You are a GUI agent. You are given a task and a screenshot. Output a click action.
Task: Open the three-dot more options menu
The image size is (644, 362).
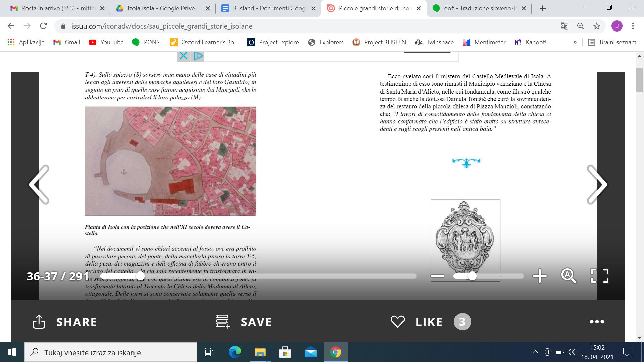597,322
